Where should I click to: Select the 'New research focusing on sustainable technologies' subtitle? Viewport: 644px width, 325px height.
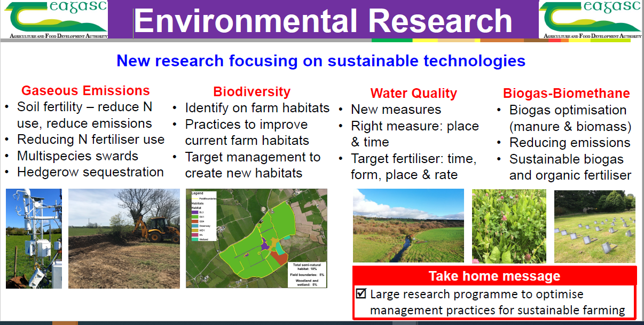[x=321, y=60]
